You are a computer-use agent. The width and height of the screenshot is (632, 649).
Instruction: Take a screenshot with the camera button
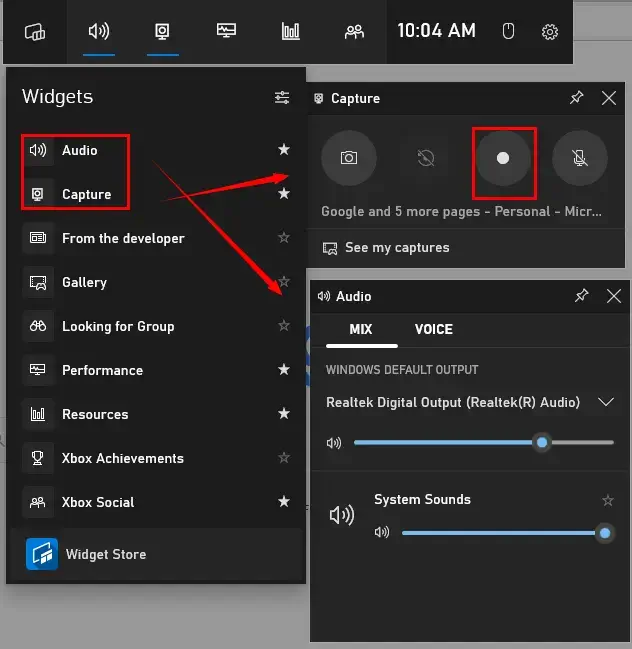pos(349,158)
